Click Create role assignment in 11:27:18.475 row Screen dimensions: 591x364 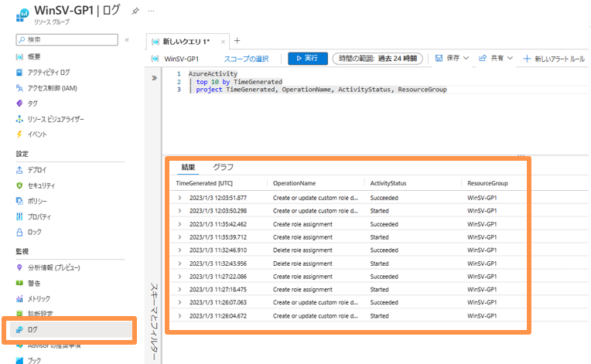(x=302, y=290)
